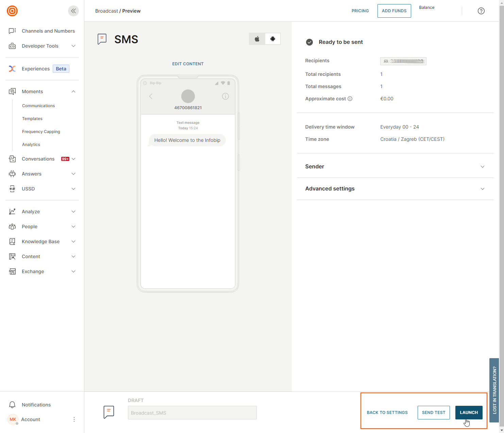Open Account three-dot options menu
This screenshot has width=504, height=433.
(x=74, y=419)
